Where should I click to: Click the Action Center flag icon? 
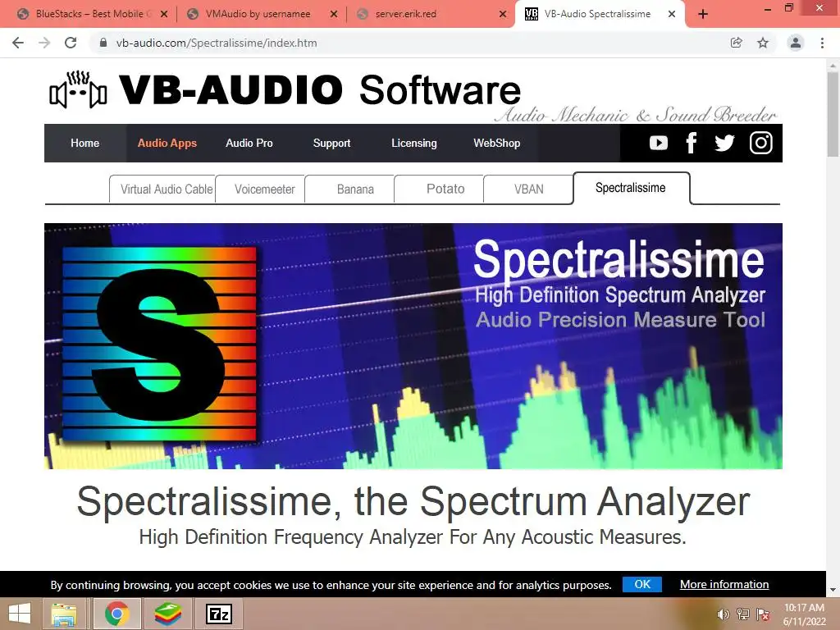pyautogui.click(x=763, y=614)
